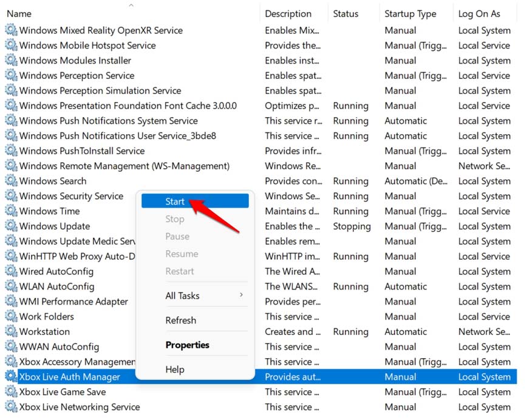Click gear icon beside Work Folders

(x=11, y=316)
